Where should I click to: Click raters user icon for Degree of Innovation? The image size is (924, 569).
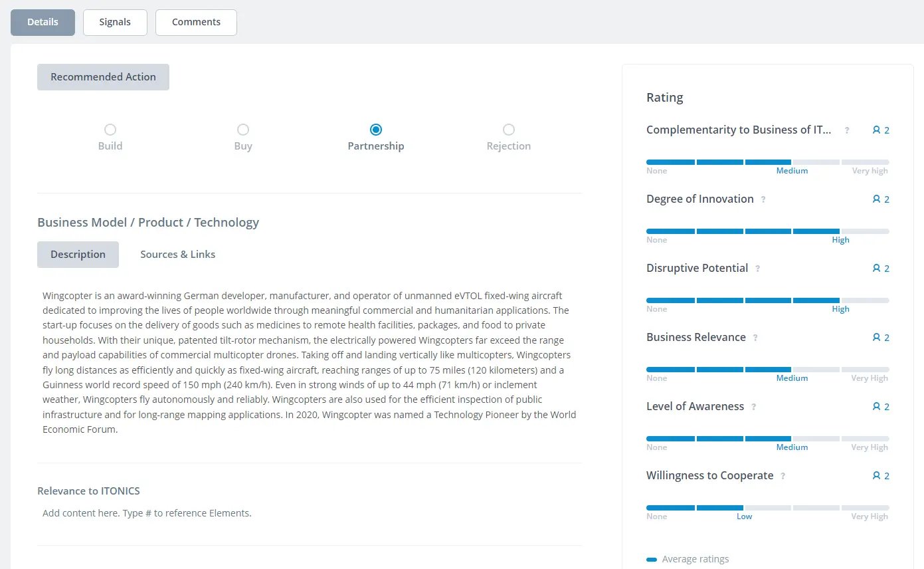[x=876, y=199]
